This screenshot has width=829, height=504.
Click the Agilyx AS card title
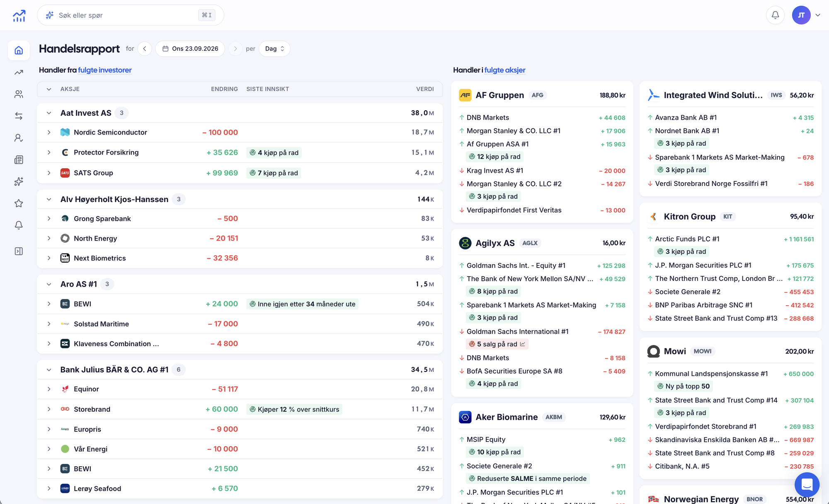495,243
